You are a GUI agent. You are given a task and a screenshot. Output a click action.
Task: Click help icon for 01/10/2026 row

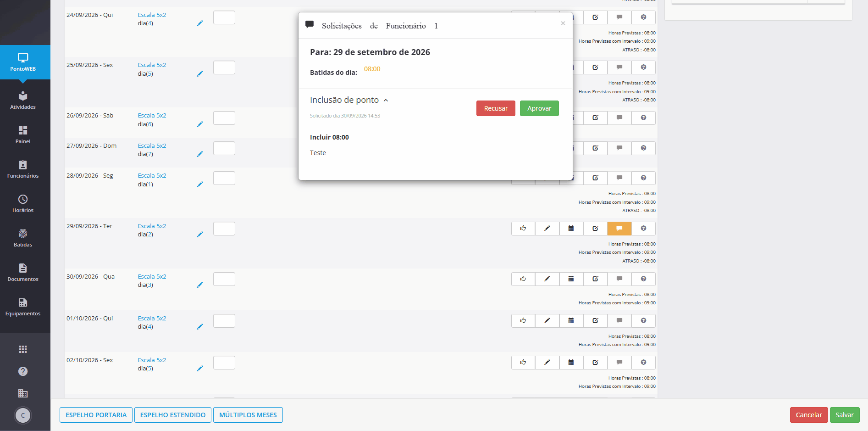[x=643, y=321]
